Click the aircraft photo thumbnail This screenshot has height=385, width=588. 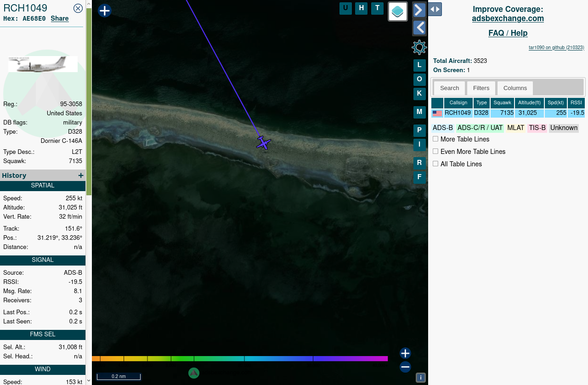(x=43, y=64)
